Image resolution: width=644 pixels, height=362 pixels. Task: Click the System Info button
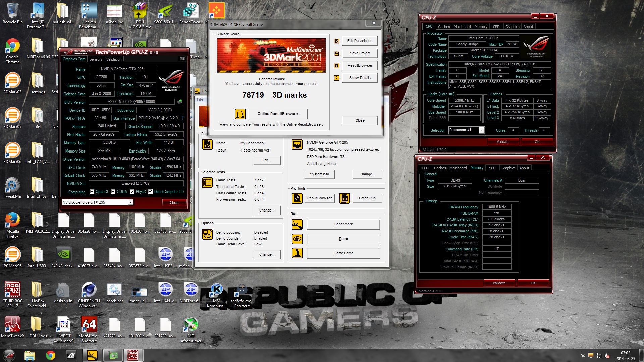319,174
